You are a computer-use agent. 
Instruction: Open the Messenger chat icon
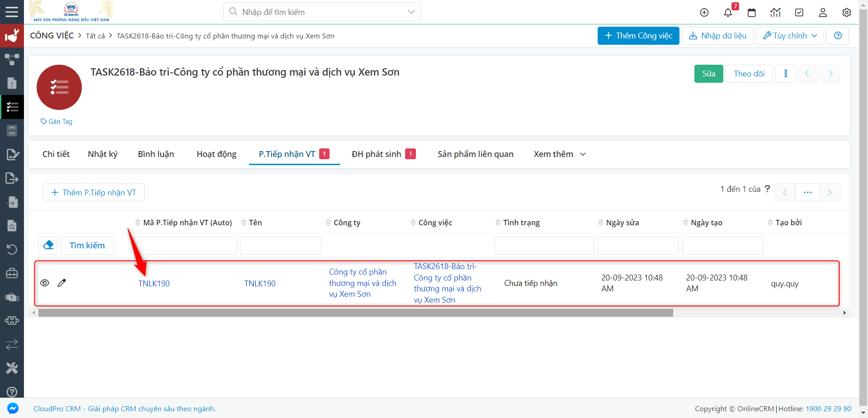coord(13,408)
